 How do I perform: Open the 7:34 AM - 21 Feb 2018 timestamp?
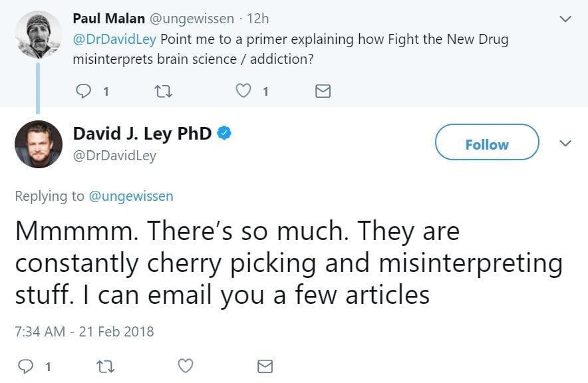84,330
